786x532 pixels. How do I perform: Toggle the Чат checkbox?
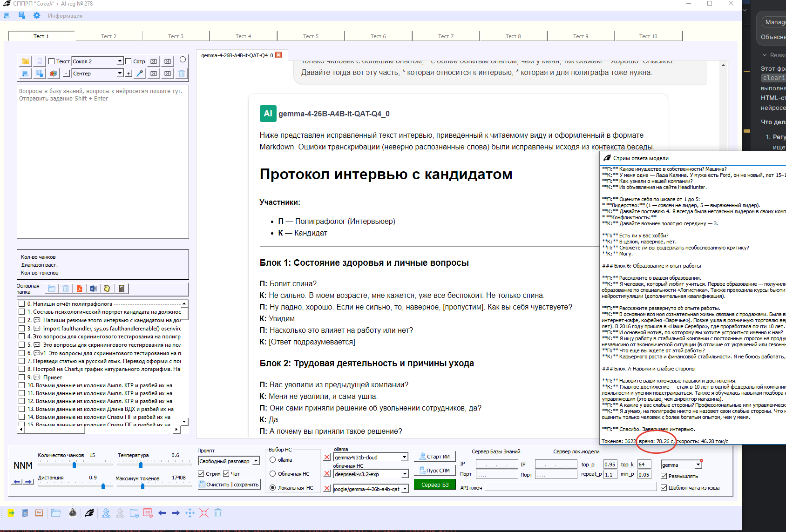226,474
